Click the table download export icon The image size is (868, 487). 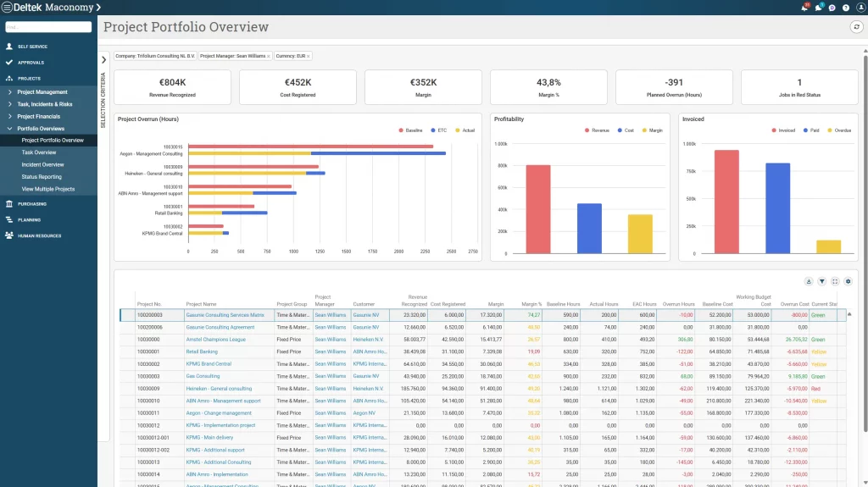[809, 281]
